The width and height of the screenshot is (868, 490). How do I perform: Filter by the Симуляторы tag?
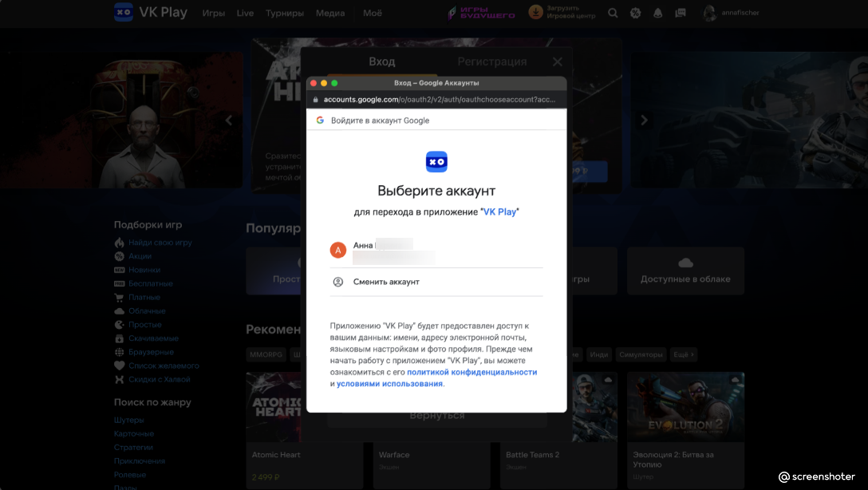point(641,354)
